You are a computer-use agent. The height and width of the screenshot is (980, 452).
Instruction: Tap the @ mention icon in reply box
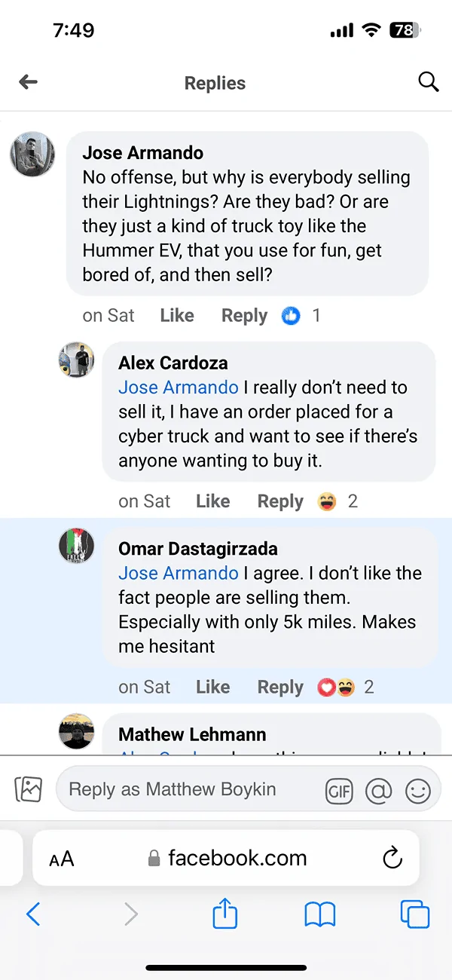pos(379,790)
